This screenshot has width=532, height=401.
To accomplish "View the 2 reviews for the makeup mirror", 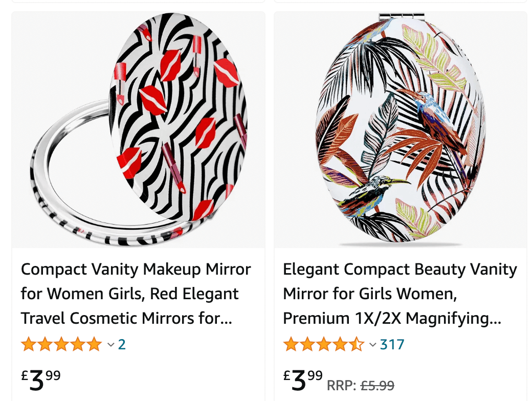I will coord(122,345).
